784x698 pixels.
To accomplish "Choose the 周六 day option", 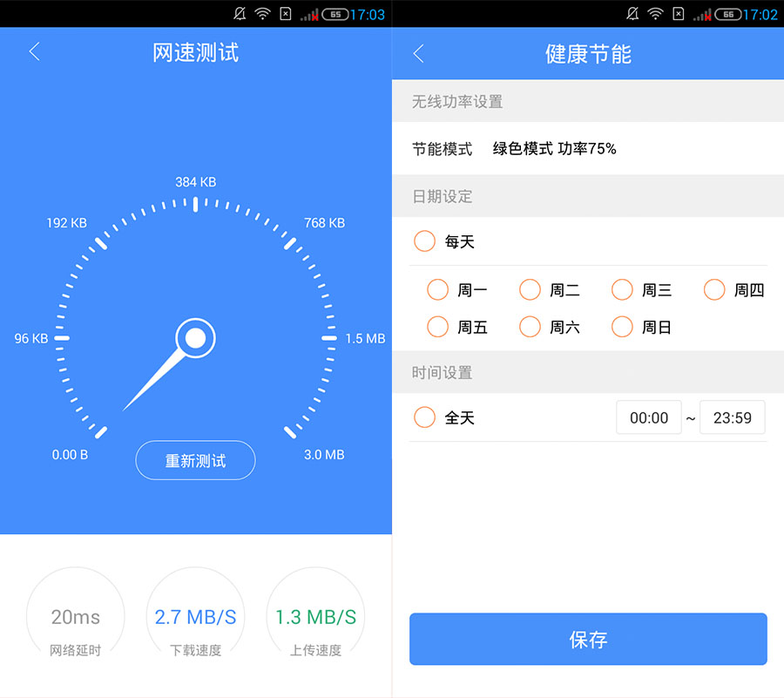I will [531, 328].
